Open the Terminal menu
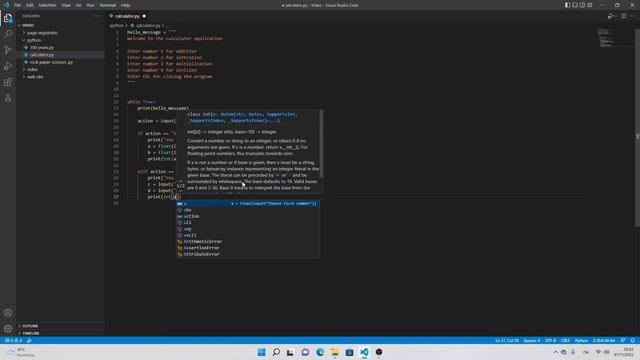The width and height of the screenshot is (640, 360). pyautogui.click(x=108, y=5)
